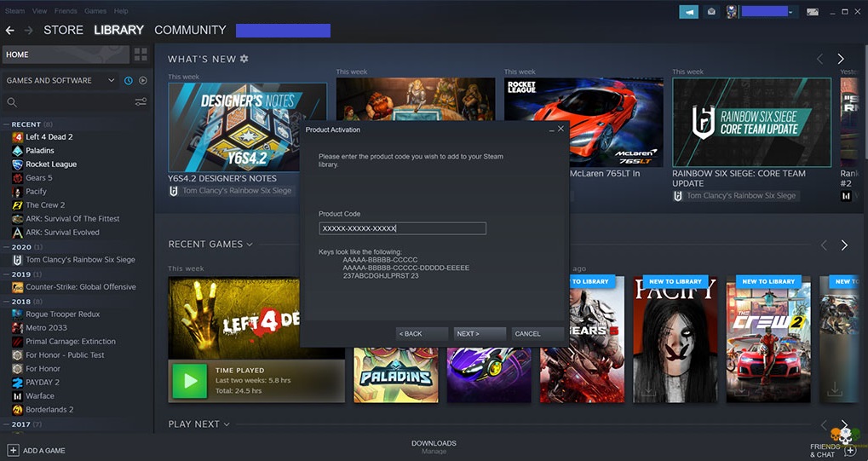868x461 pixels.
Task: Click the library search magnifier icon
Action: click(x=12, y=102)
